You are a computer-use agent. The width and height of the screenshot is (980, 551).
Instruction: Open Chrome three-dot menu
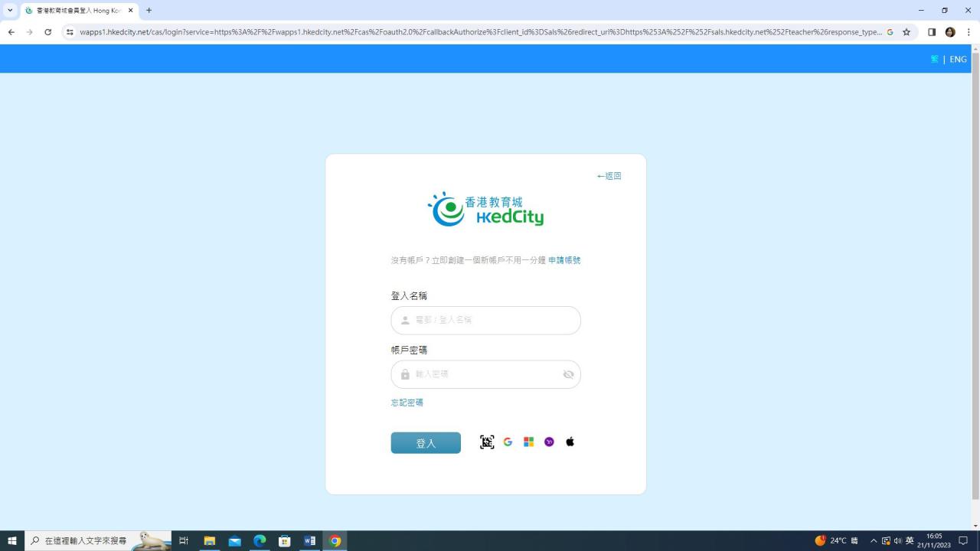(969, 32)
